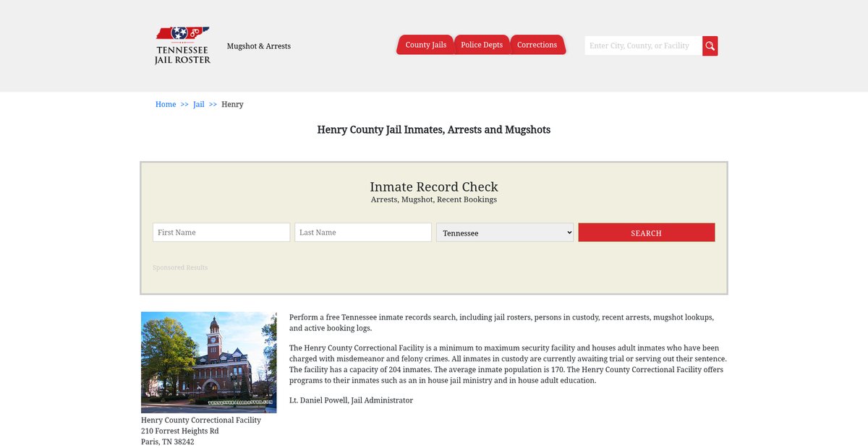The height and width of the screenshot is (448, 868).
Task: Focus the city, county, or facility search box
Action: click(x=643, y=46)
